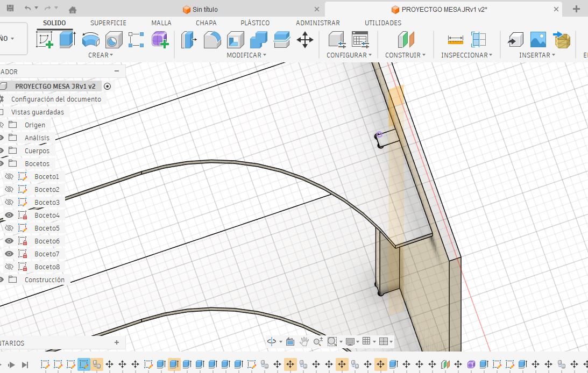588x373 pixels.
Task: Show the hidden Boceto1 sketch
Action: click(9, 176)
